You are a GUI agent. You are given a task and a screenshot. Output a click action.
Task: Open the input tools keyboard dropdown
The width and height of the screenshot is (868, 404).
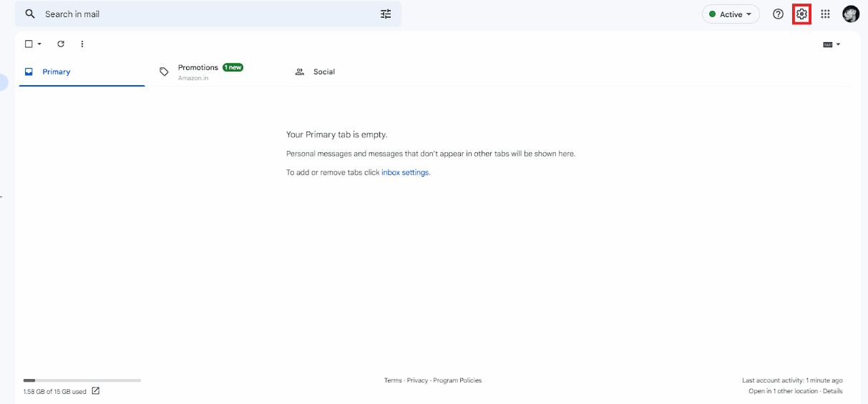tap(832, 44)
